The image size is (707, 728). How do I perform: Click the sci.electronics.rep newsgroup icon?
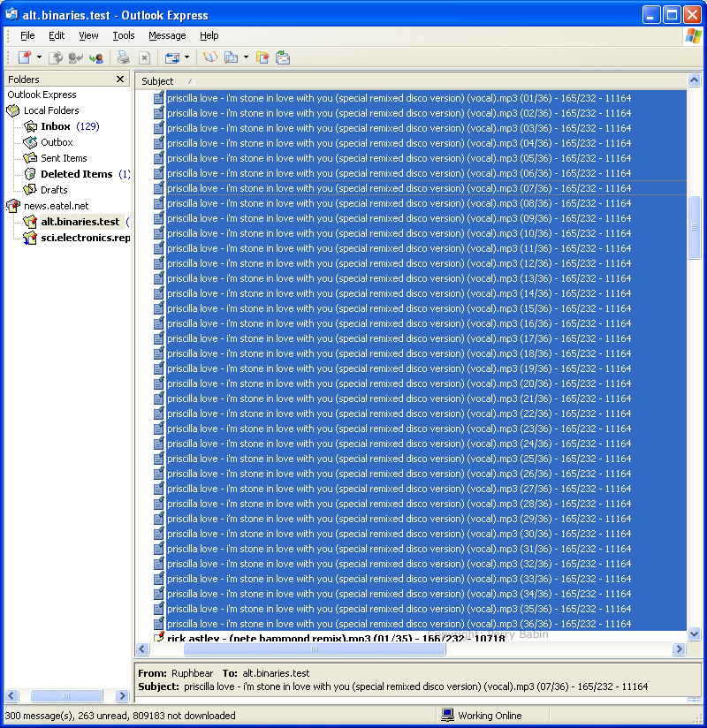click(x=30, y=238)
